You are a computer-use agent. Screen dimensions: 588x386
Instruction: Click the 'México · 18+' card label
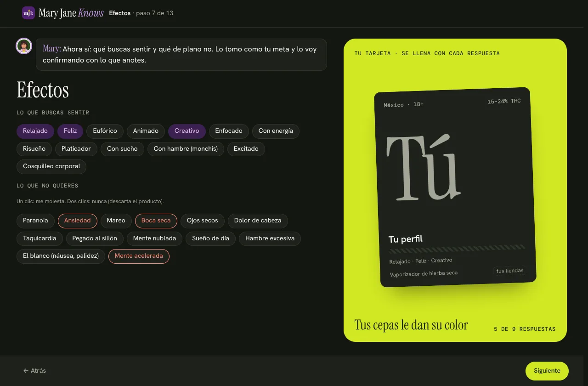click(x=404, y=105)
